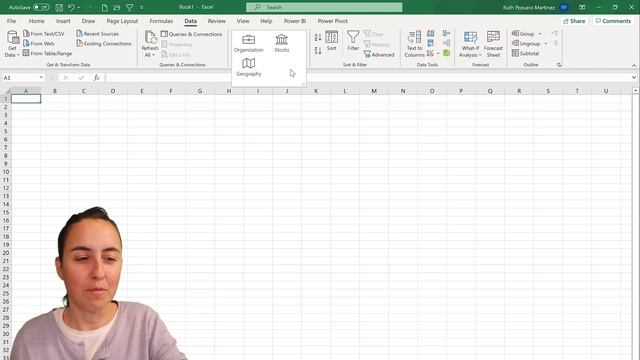Open the Customize Quick Access Toolbar dropdown
Viewport: 640px width, 360px height.
coord(142,7)
